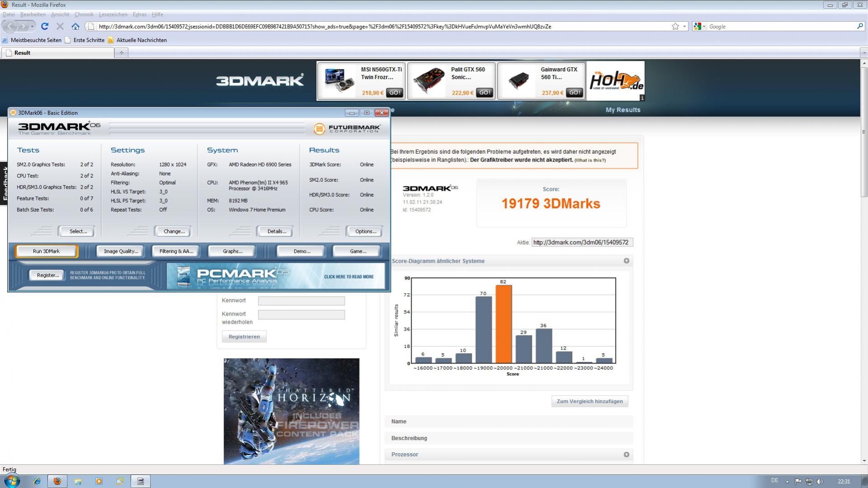Viewport: 868px width, 488px height.
Task: Open list all tabs dropdown
Action: (864, 53)
